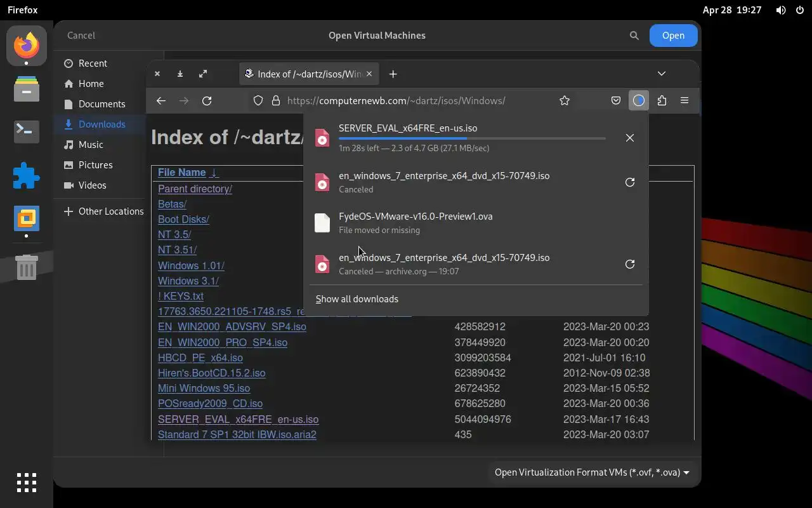
Task: Click the blue Open button
Action: tap(673, 36)
